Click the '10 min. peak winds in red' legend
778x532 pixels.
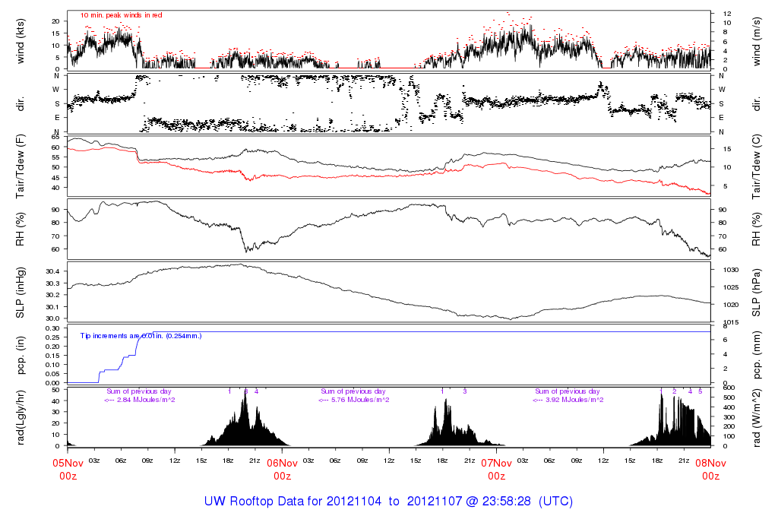[121, 14]
